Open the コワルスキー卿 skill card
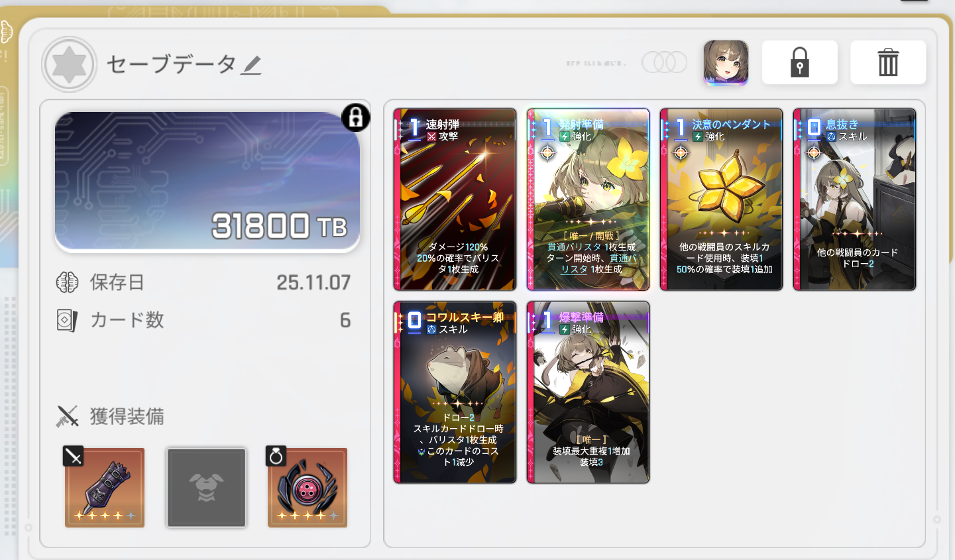 [455, 392]
